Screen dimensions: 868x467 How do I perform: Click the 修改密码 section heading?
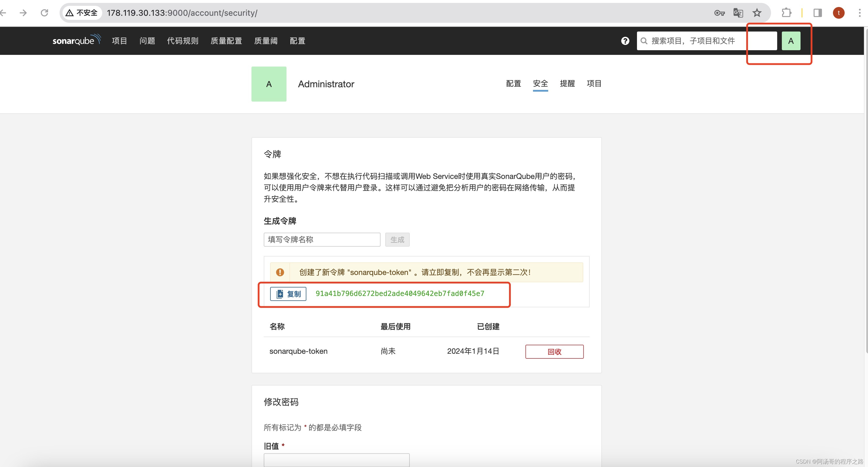[281, 402]
